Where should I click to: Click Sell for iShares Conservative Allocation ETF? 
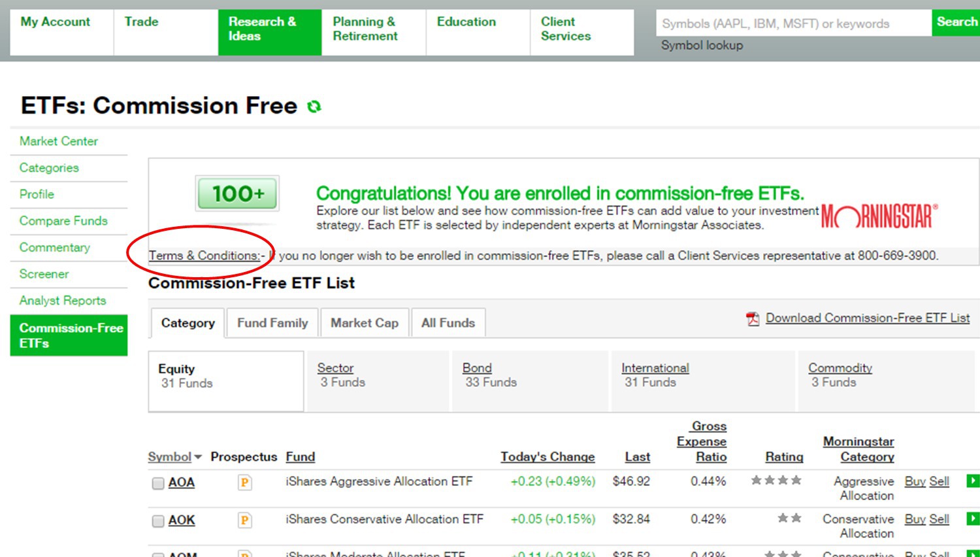click(939, 520)
